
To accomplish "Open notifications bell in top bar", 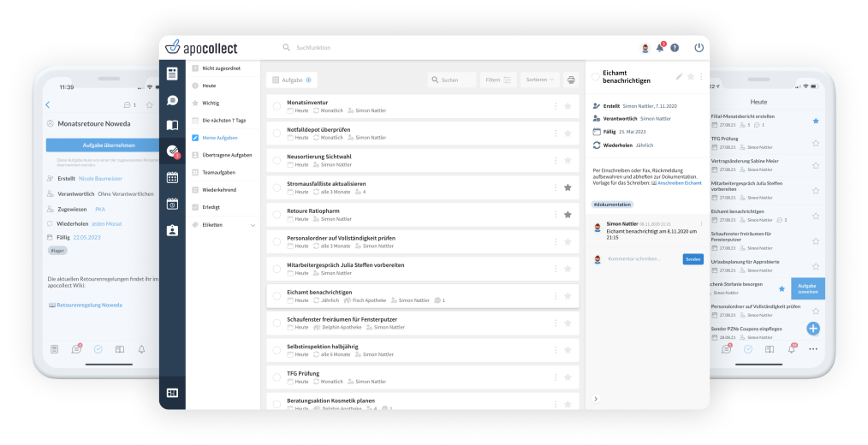I will click(x=660, y=48).
